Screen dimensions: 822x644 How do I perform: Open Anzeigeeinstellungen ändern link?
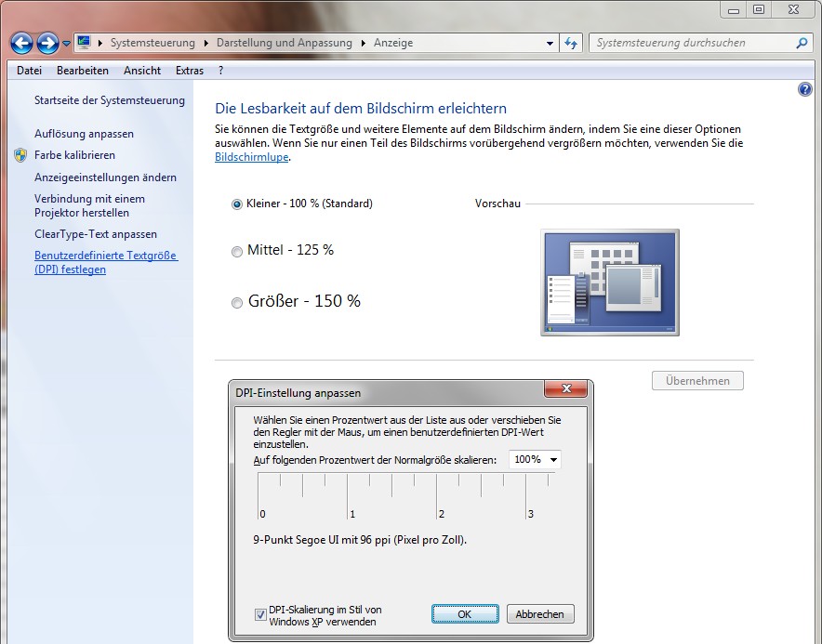pos(105,177)
